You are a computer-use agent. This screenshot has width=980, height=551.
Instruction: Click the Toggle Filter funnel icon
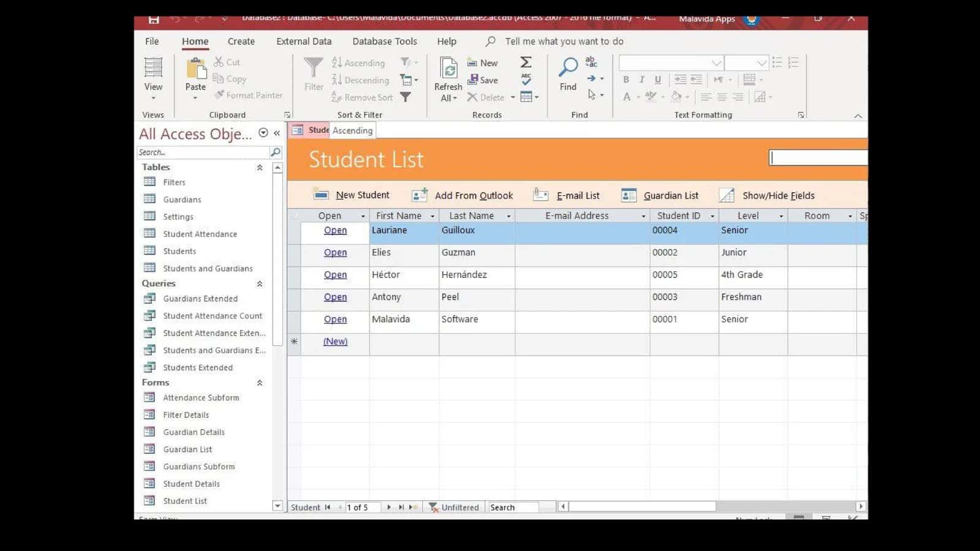pos(405,97)
